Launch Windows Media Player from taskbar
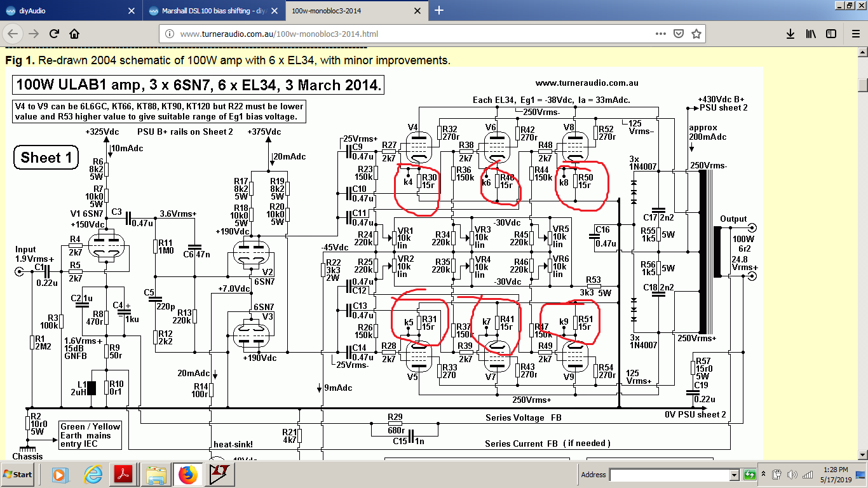Viewport: 868px width, 488px height. 59,475
